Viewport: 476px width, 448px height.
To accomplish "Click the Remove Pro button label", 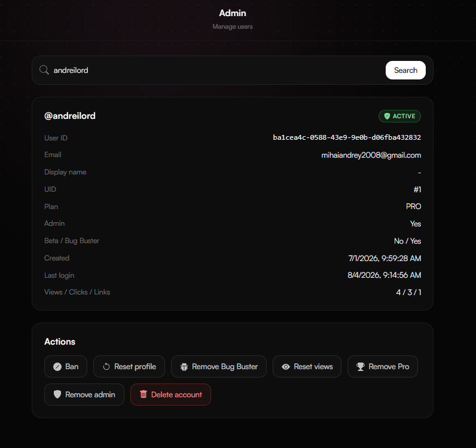I will pyautogui.click(x=389, y=367).
